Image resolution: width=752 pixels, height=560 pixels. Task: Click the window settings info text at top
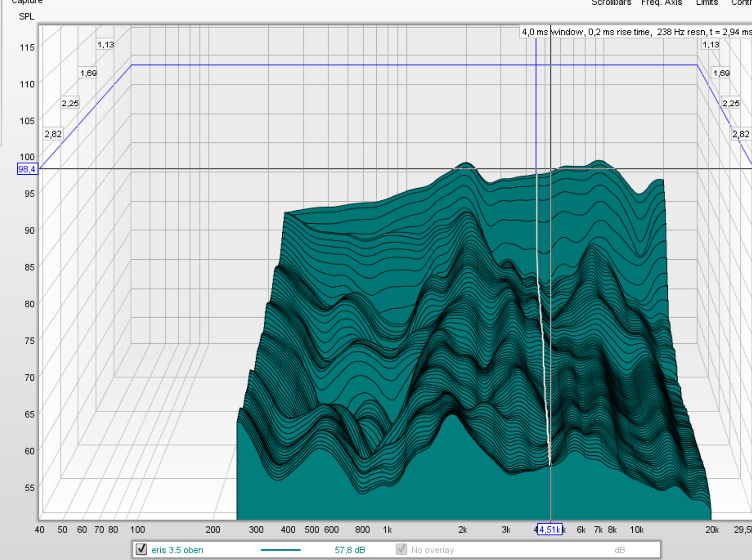click(636, 32)
